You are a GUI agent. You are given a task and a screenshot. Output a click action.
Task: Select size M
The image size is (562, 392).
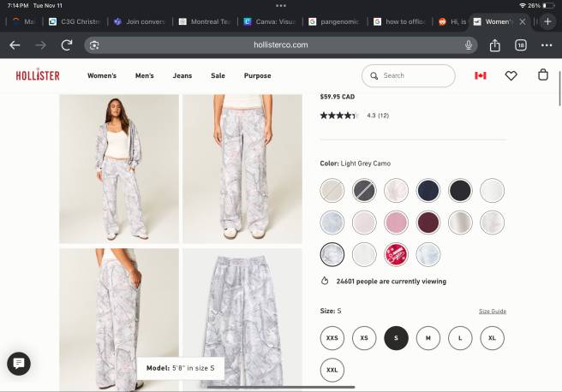pos(428,338)
